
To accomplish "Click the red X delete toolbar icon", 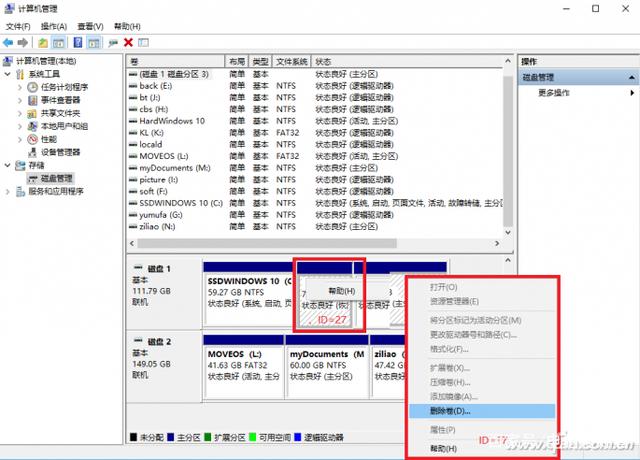I will [x=128, y=42].
